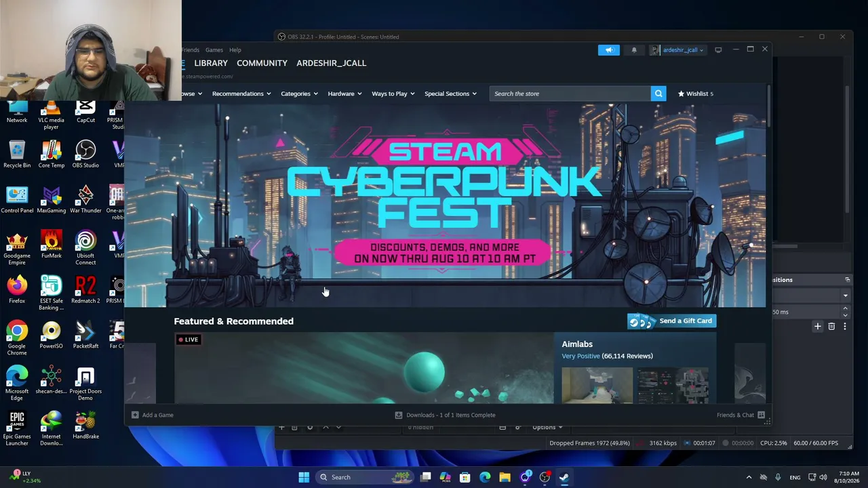
Task: Select the PowerISO desktop icon
Action: [51, 335]
